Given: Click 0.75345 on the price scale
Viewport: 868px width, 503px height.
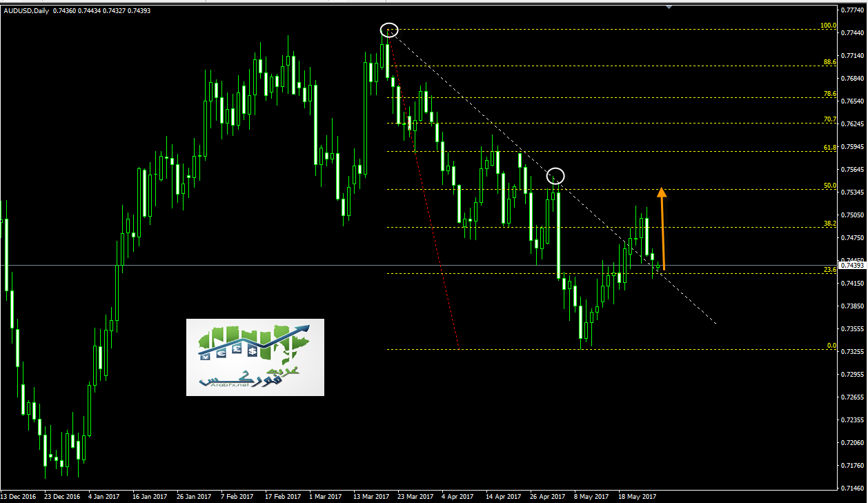Looking at the screenshot, I should (854, 193).
